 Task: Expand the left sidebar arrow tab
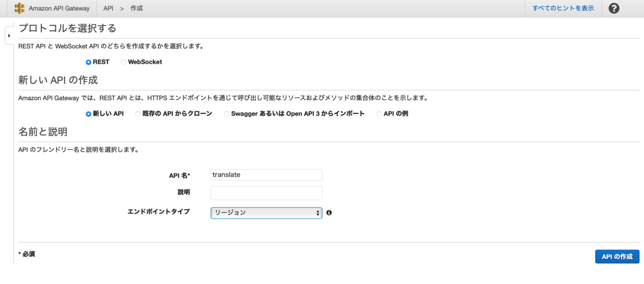[9, 35]
